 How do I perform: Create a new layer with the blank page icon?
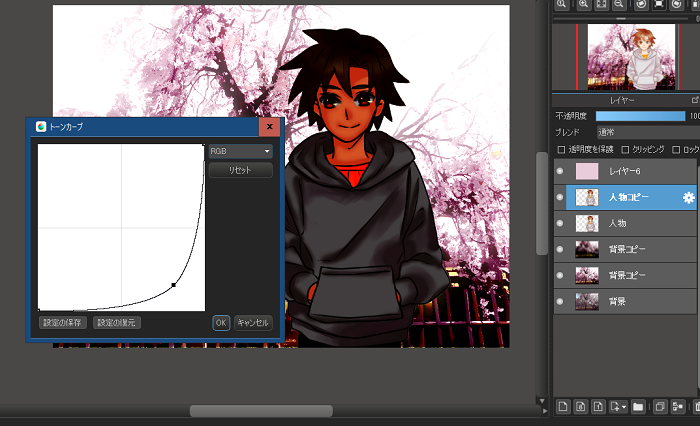tap(563, 406)
